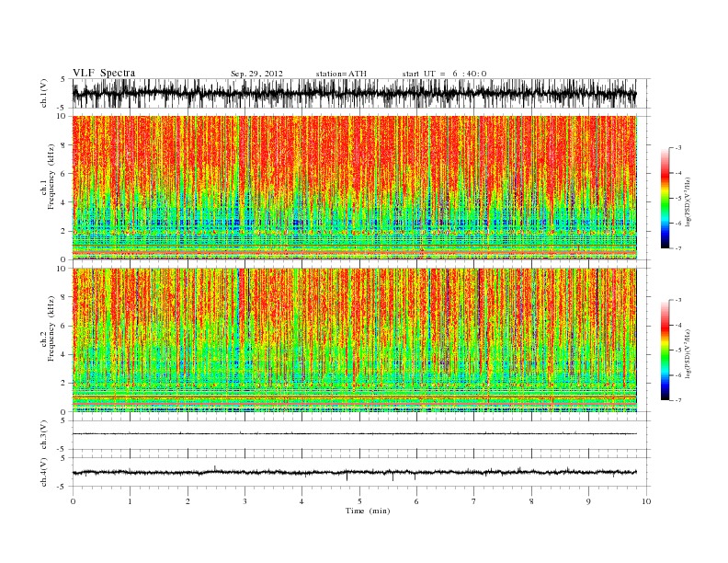Click the "8" kHz tick on ch.1 frequency axis
Image resolution: width=728 pixels, height=563 pixels.
[x=64, y=145]
